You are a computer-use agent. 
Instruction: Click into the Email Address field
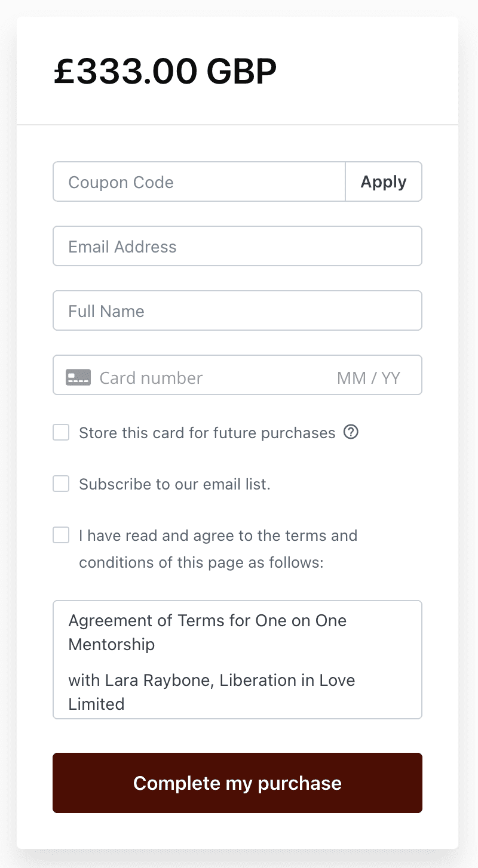point(237,246)
